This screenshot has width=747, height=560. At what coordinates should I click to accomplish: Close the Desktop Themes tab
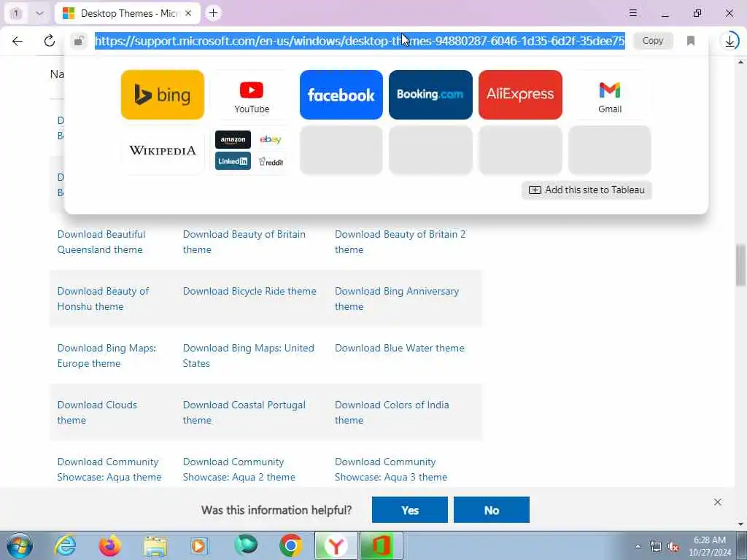188,13
